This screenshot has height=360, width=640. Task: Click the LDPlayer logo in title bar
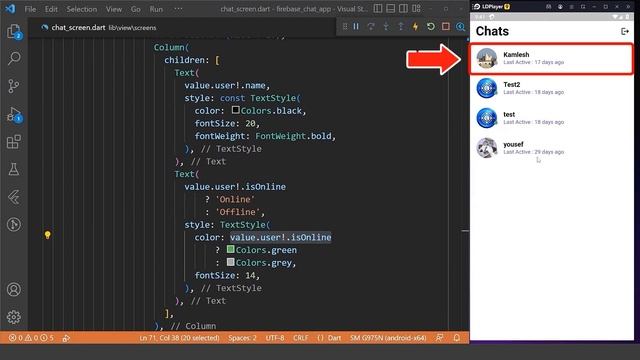[x=477, y=7]
